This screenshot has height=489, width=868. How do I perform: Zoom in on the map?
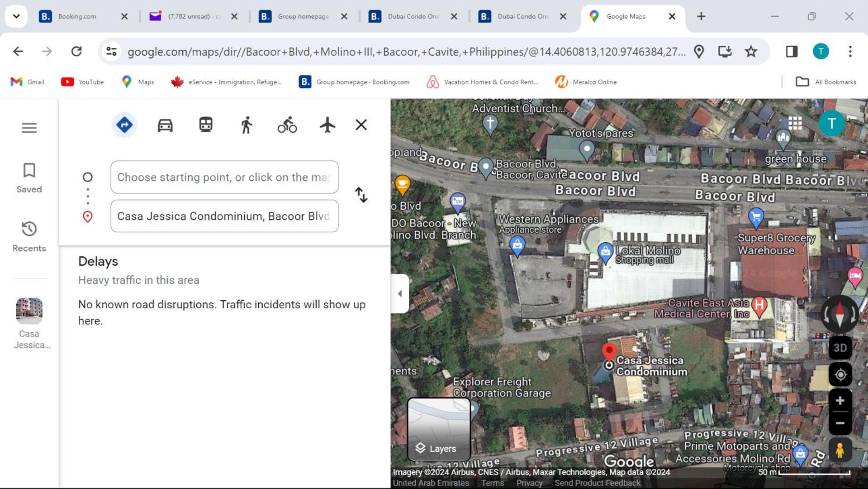840,401
